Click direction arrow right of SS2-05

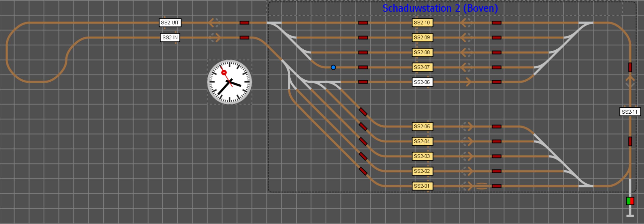click(467, 127)
